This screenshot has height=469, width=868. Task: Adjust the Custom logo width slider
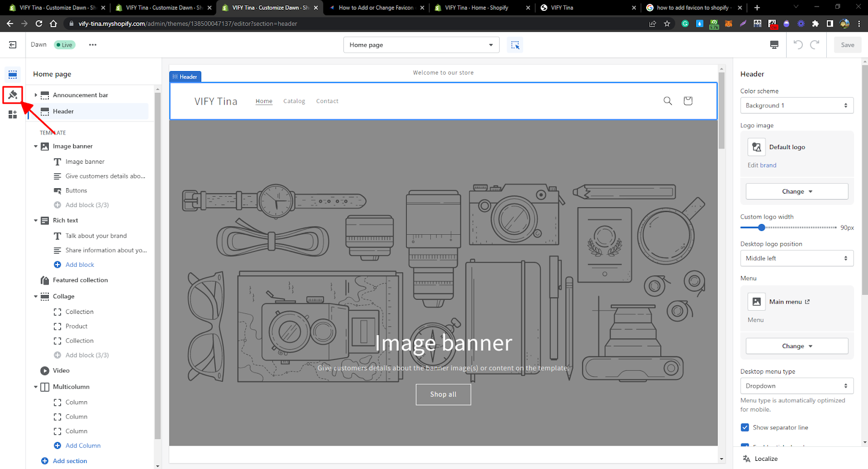pos(788,228)
